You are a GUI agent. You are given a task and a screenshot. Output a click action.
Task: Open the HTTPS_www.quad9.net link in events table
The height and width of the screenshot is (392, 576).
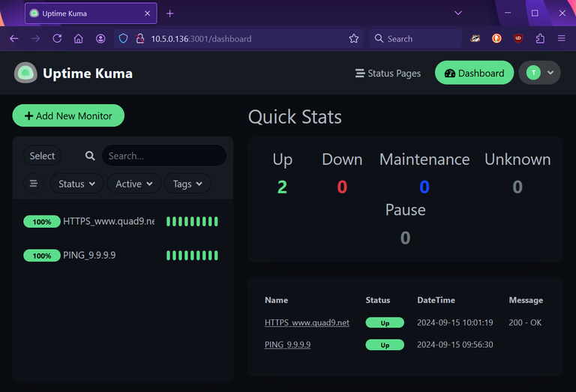(x=307, y=322)
